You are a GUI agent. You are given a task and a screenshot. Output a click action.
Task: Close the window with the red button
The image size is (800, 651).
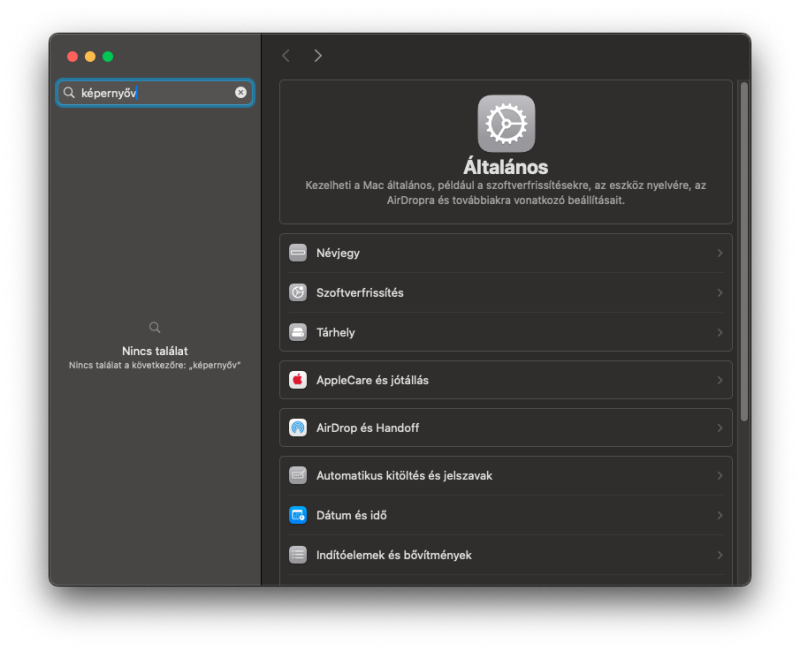(72, 57)
